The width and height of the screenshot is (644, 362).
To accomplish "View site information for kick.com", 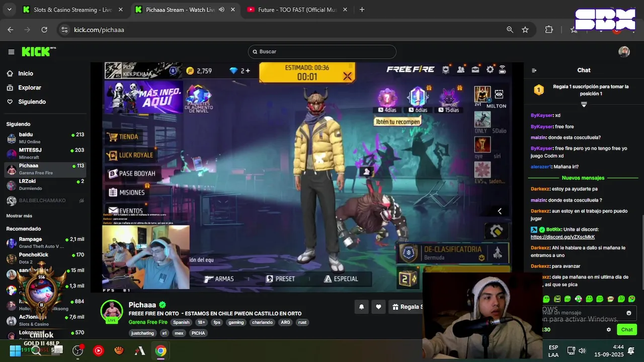I will coord(64,30).
